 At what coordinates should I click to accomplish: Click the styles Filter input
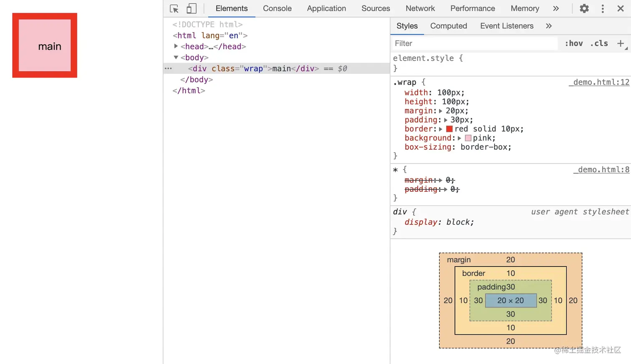click(x=475, y=43)
